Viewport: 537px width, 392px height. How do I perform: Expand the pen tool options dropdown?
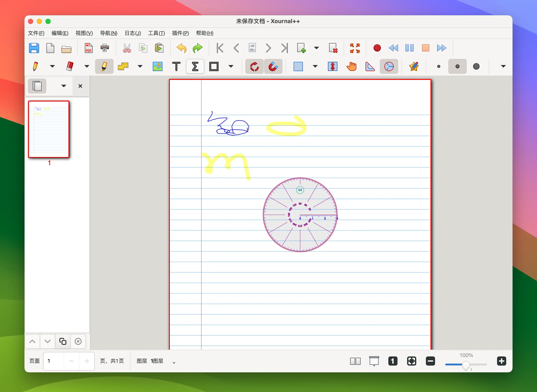52,66
